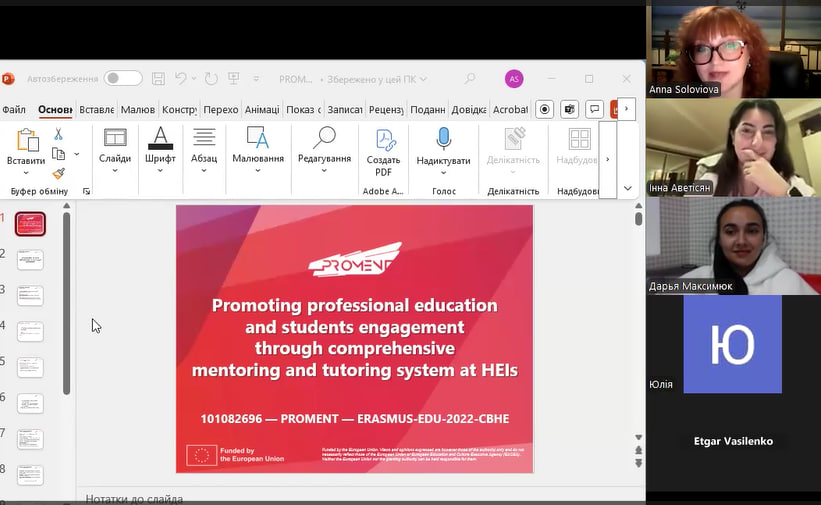Open the Анімації tab
Image resolution: width=821 pixels, height=505 pixels.
pos(261,110)
